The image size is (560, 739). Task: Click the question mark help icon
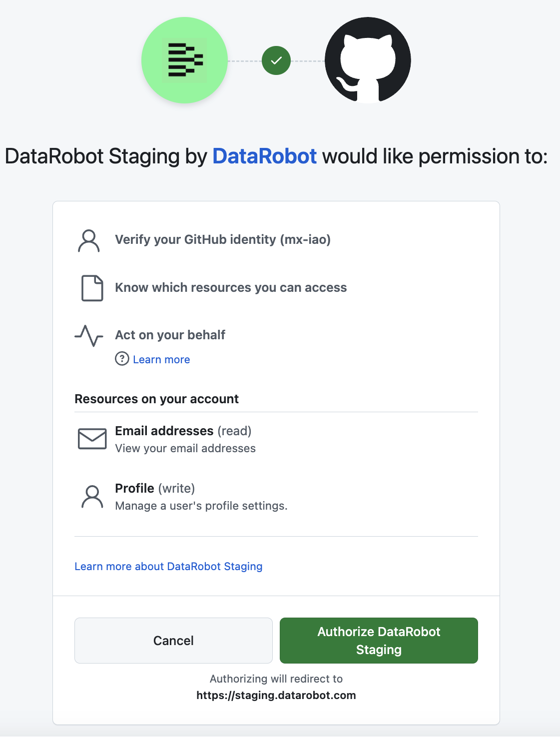coord(122,359)
